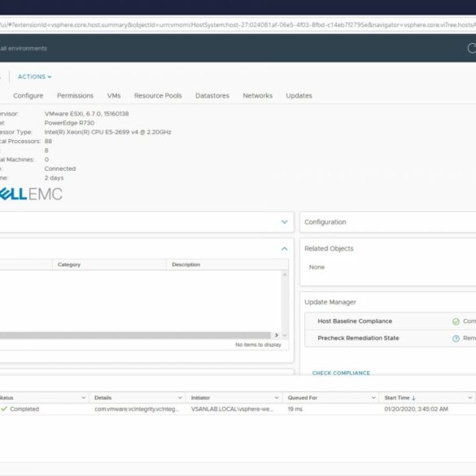Click the Dell EMC logo
Image resolution: width=476 pixels, height=476 pixels.
pyautogui.click(x=31, y=194)
